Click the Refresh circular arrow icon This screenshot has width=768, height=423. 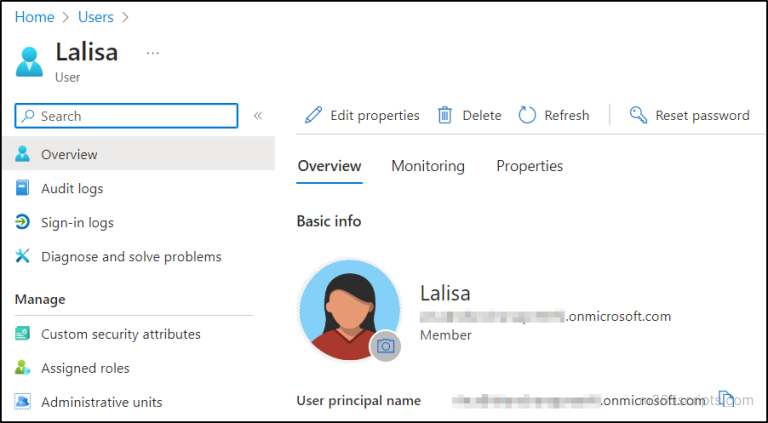pos(527,116)
